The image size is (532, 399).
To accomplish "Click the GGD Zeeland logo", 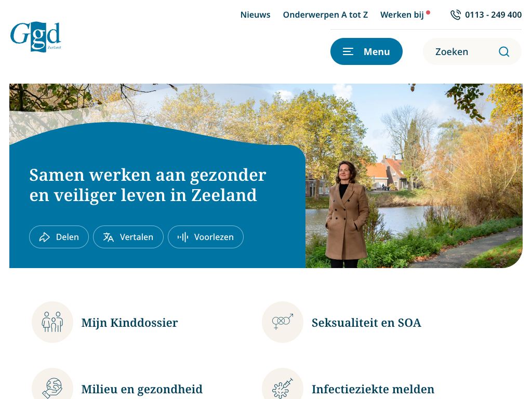I will click(x=36, y=37).
